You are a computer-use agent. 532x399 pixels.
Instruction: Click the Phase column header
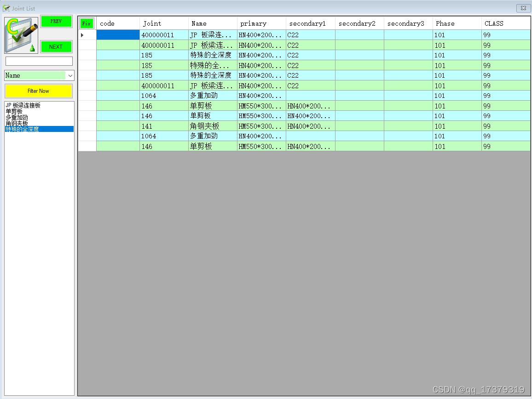457,23
